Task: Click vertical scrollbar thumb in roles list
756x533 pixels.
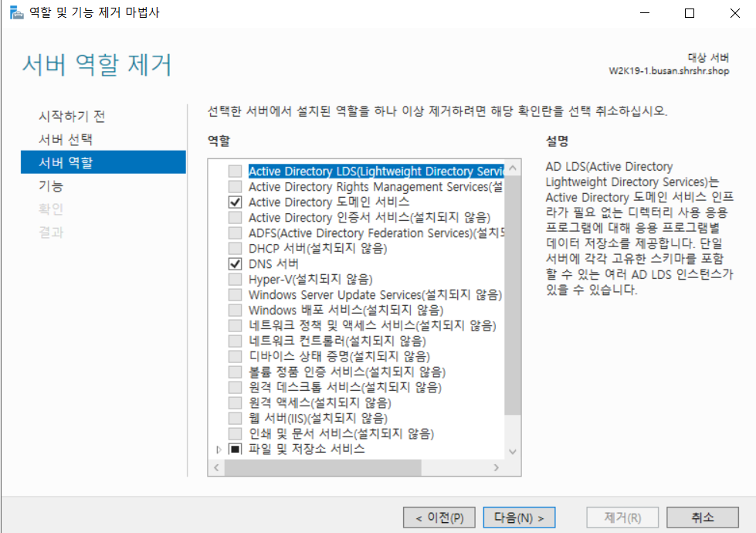Action: [513, 295]
